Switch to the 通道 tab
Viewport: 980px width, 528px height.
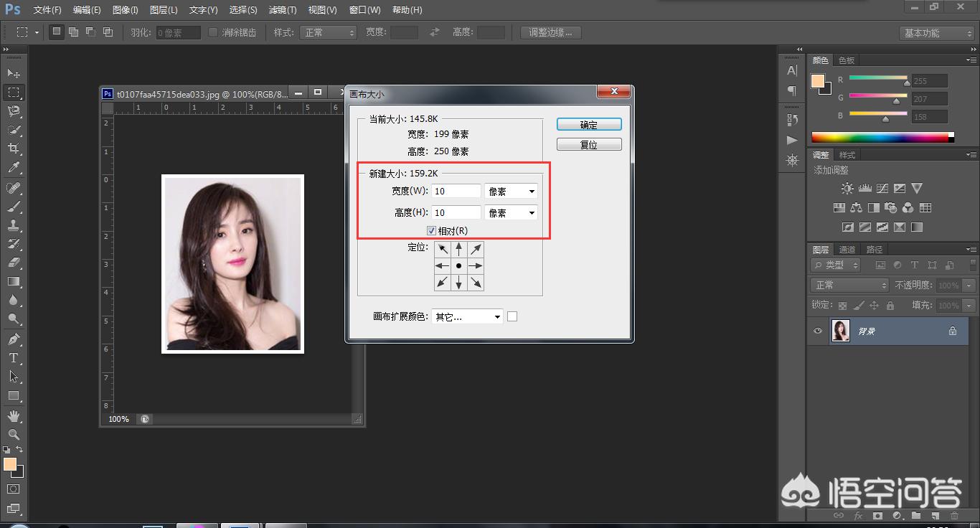[x=847, y=249]
